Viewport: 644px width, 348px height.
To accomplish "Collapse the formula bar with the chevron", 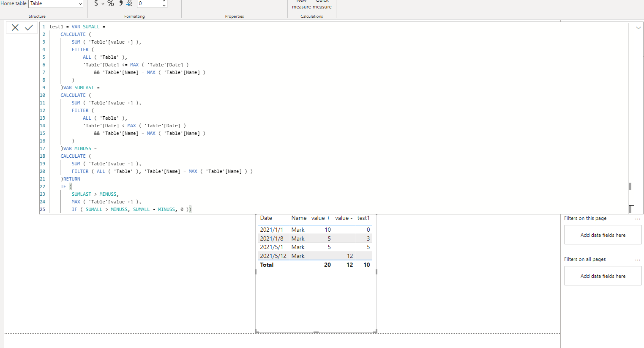I will click(638, 28).
